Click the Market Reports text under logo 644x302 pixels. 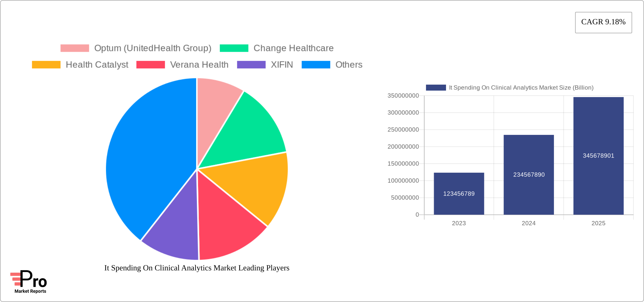point(30,291)
